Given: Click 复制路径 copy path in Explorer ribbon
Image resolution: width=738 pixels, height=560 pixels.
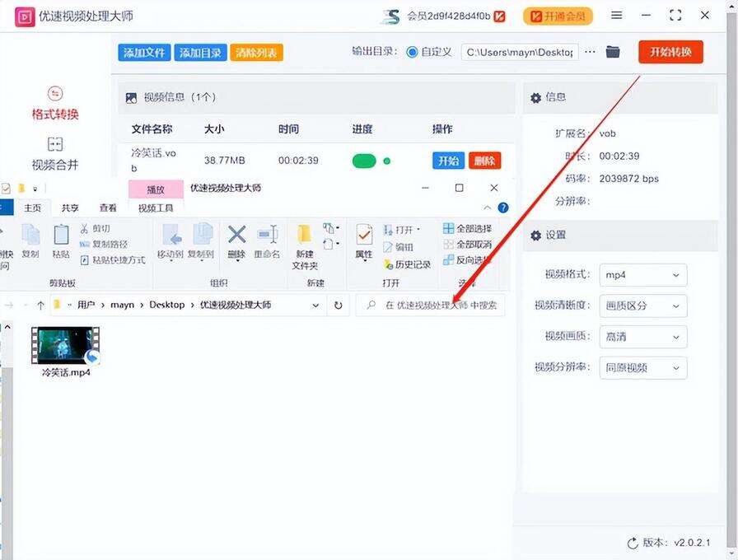Looking at the screenshot, I should tap(104, 245).
